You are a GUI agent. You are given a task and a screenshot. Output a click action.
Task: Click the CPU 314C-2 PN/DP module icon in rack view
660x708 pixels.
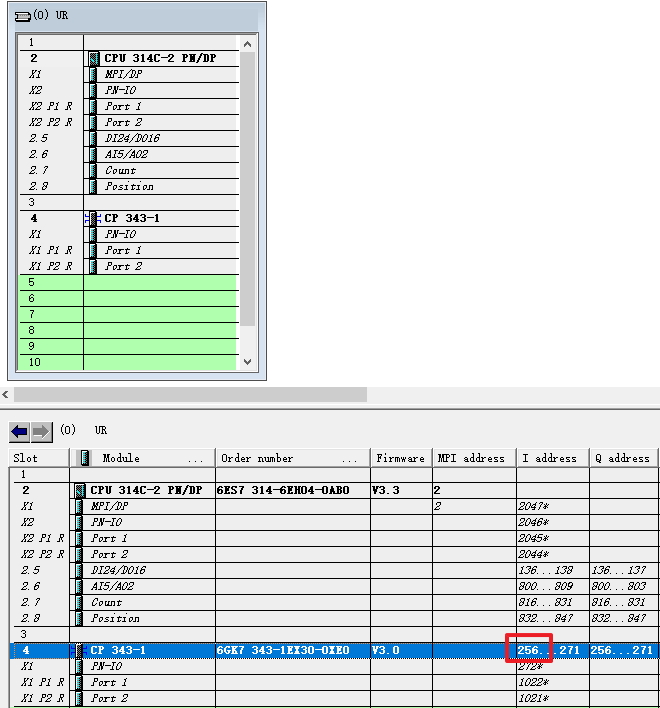pos(94,58)
